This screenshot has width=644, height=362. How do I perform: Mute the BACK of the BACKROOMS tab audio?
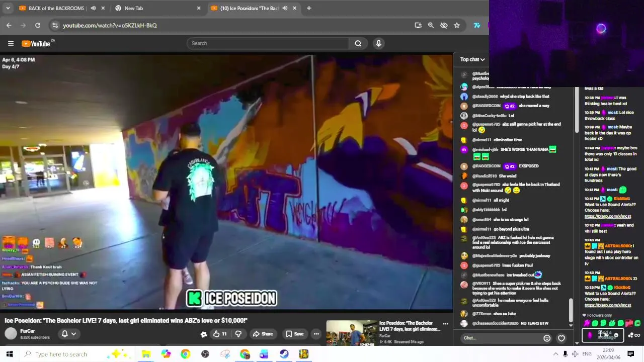point(93,8)
